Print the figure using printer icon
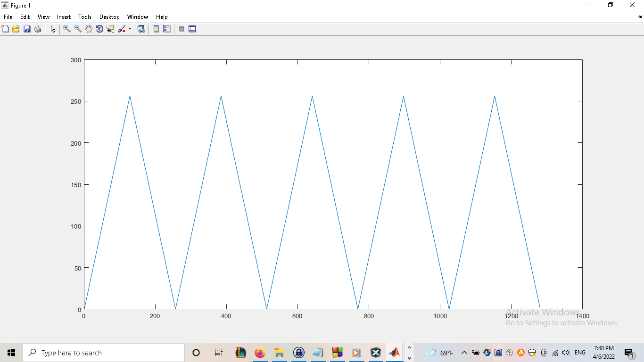The image size is (644, 362). point(38,29)
